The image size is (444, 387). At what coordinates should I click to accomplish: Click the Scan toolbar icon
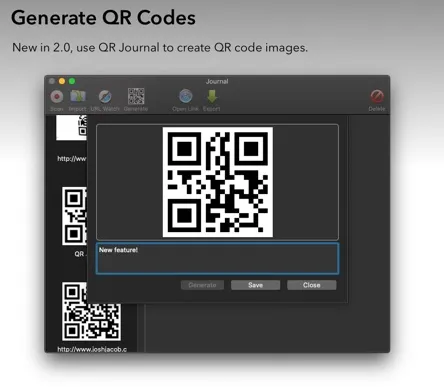pos(57,97)
